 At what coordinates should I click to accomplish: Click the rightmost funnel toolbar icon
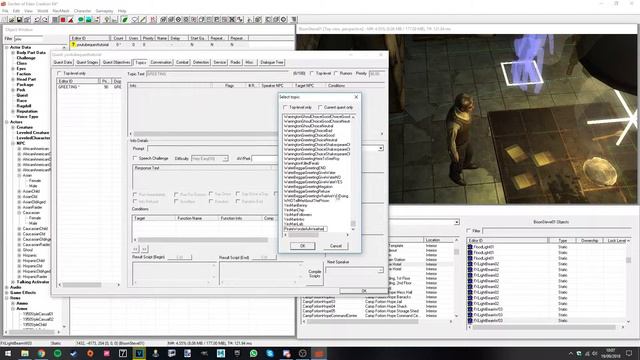[x=294, y=20]
